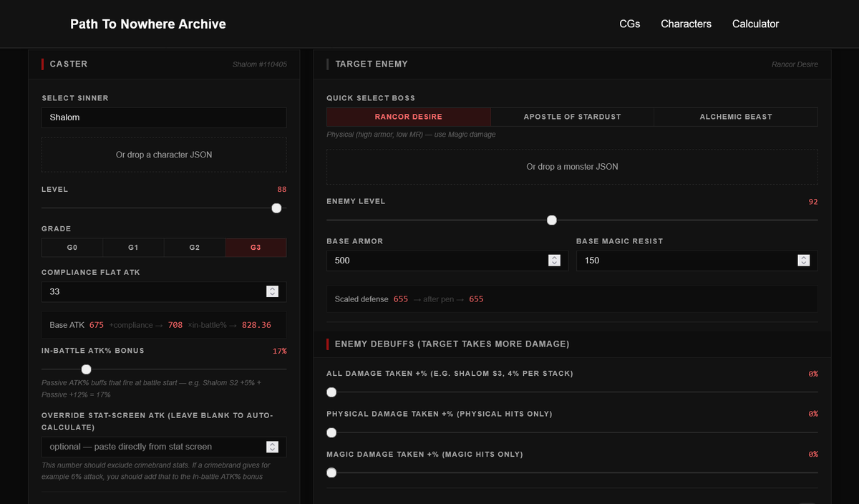Focus the Override Stat-Screen ATK input
This screenshot has height=504, width=859.
pyautogui.click(x=164, y=447)
